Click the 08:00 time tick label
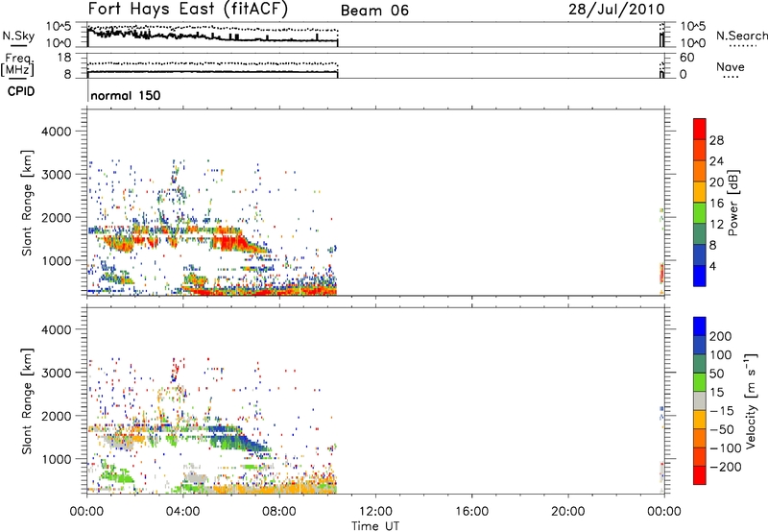768x532 pixels. 278,512
